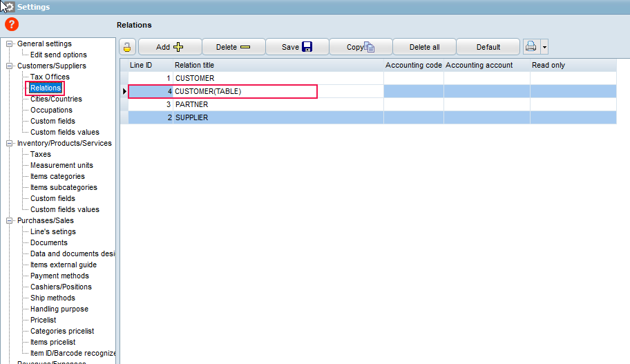Click the Settings gear icon in title bar
This screenshot has width=630, height=364.
[x=9, y=6]
